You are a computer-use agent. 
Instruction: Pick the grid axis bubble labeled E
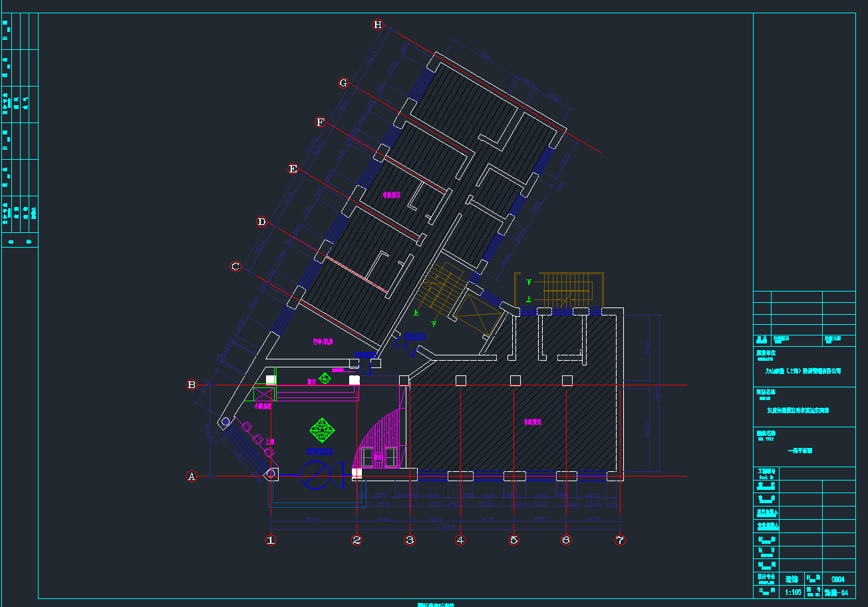click(293, 169)
